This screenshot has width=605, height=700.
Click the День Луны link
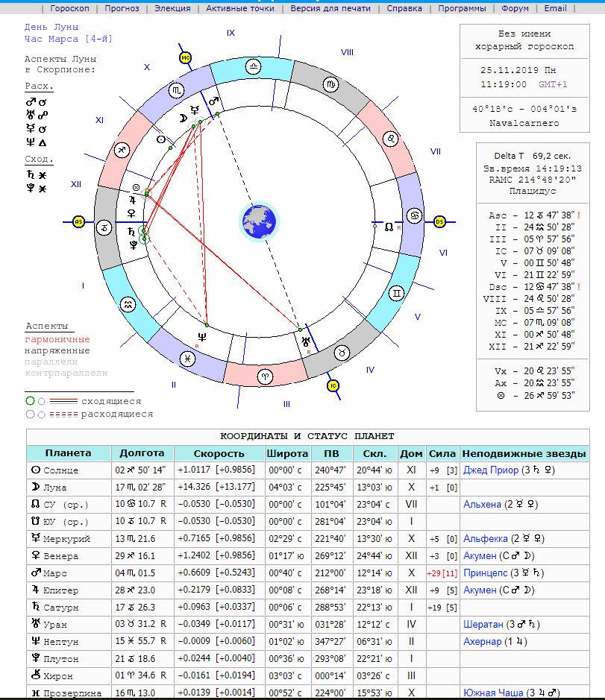[51, 27]
